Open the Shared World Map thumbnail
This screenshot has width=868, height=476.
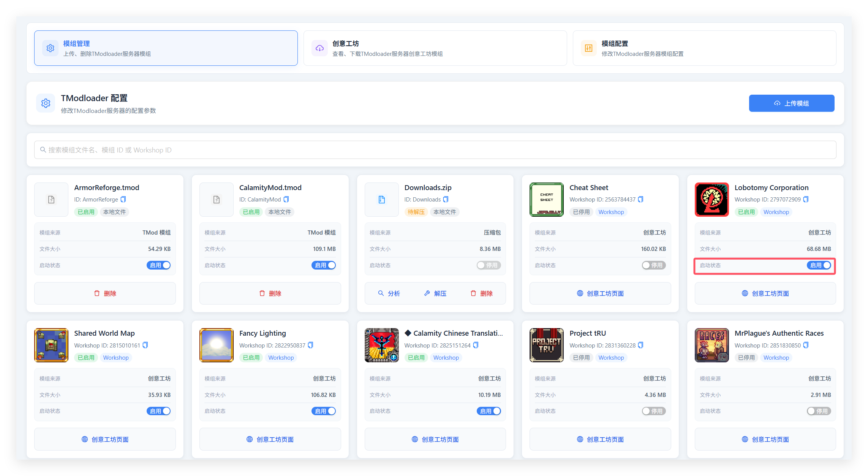point(51,345)
